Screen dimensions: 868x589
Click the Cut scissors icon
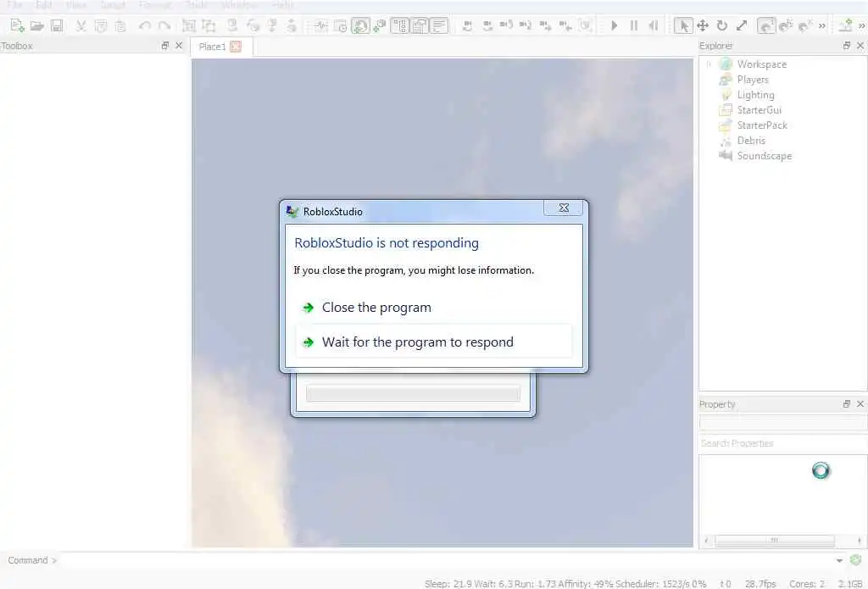pyautogui.click(x=81, y=25)
